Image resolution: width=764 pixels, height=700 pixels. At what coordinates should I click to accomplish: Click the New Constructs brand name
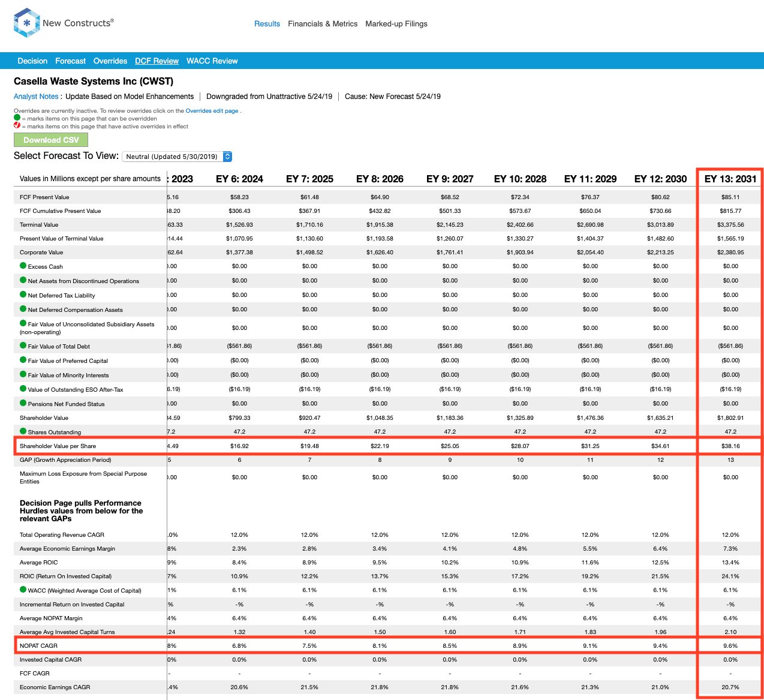(78, 23)
